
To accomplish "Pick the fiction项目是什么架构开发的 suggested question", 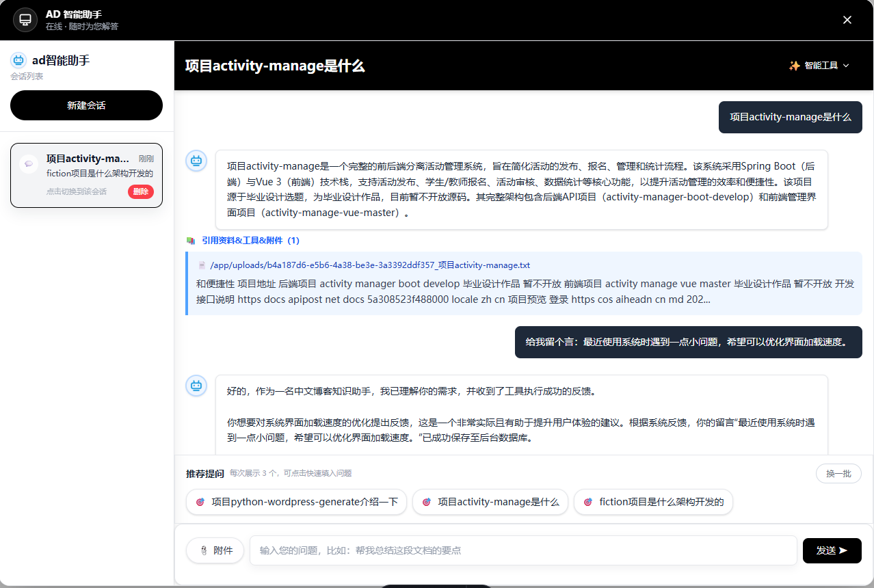I will pos(653,502).
